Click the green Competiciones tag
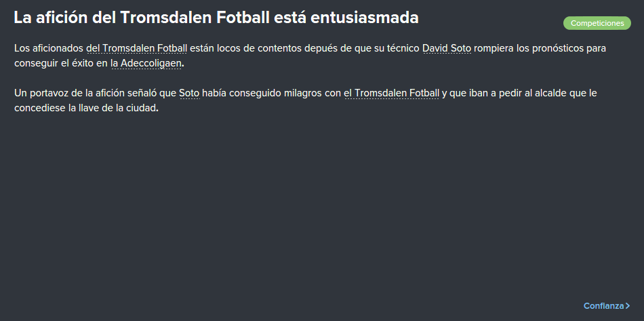644x321 pixels. point(597,24)
